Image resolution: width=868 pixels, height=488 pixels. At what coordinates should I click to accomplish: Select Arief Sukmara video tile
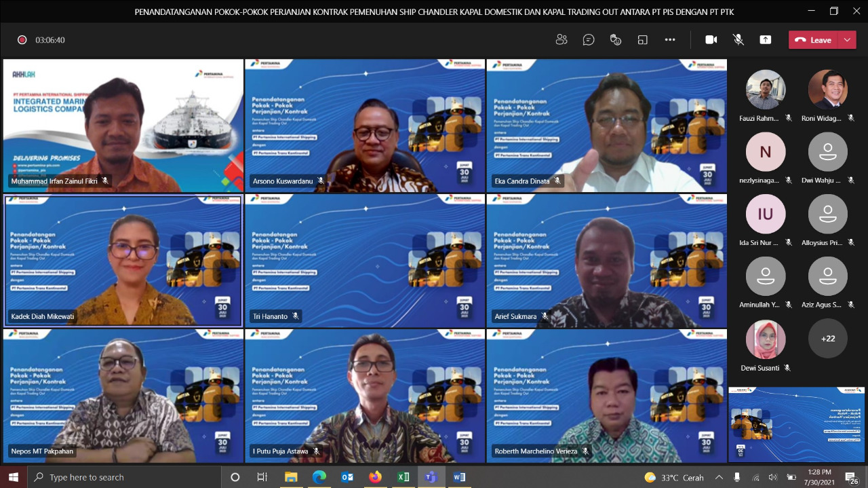(x=606, y=261)
